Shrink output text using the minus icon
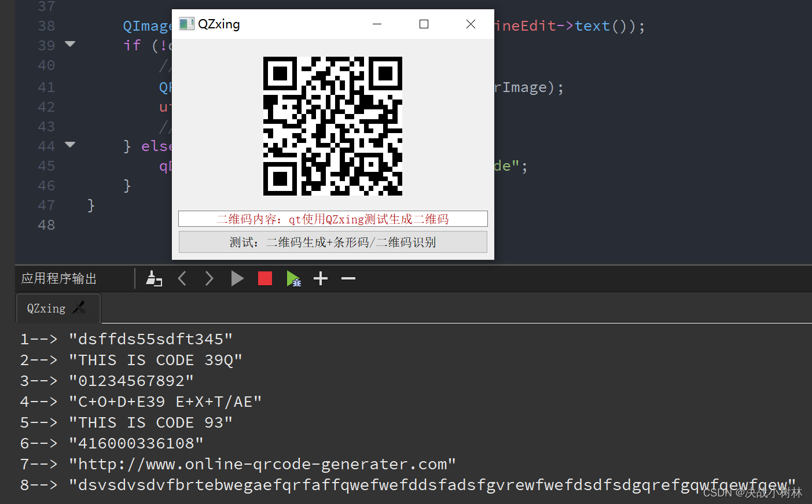 click(348, 278)
